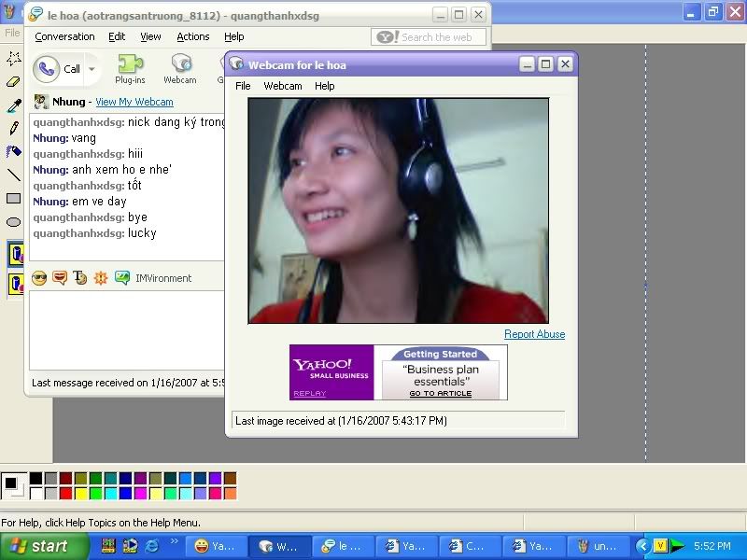Click the Webcam toolbar icon
The height and width of the screenshot is (560, 747).
pyautogui.click(x=180, y=69)
